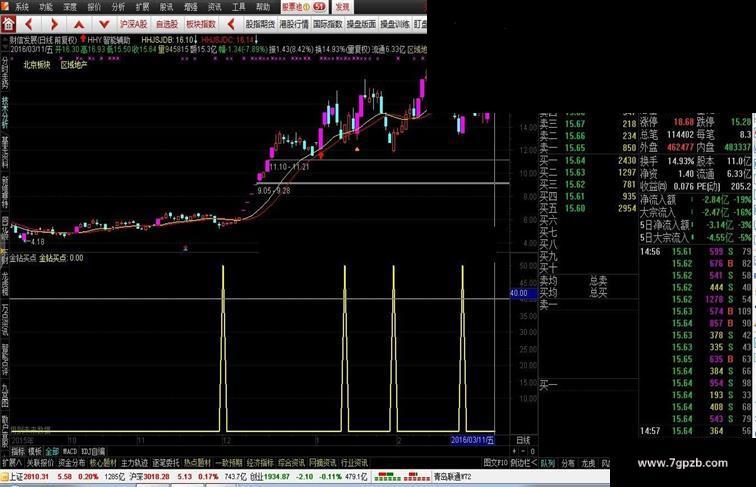Click the 股指期货 button
Viewport: 756px width, 487px height.
pos(260,24)
